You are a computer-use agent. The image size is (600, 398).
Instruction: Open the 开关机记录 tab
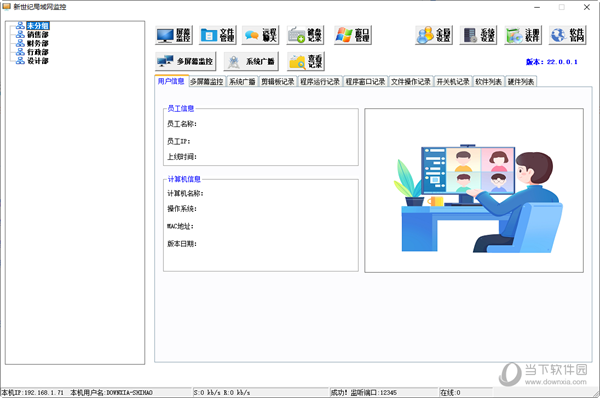point(453,82)
